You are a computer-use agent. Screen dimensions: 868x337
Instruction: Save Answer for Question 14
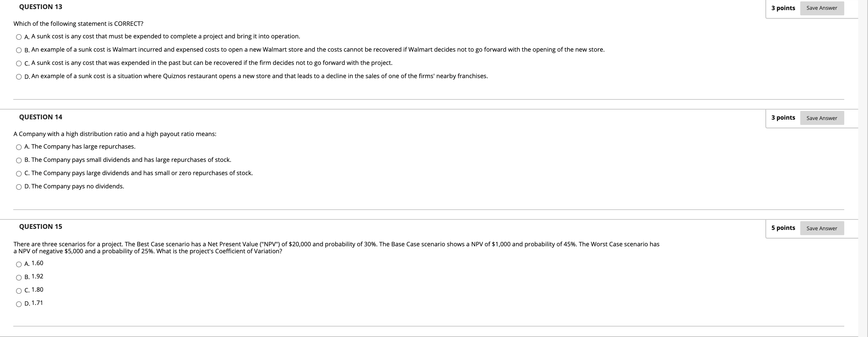tap(822, 118)
